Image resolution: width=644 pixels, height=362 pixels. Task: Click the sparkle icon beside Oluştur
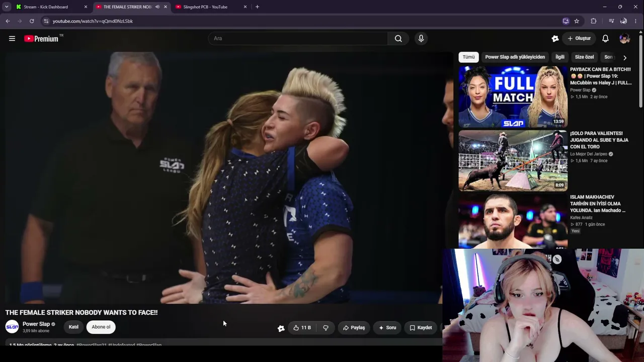coord(555,38)
